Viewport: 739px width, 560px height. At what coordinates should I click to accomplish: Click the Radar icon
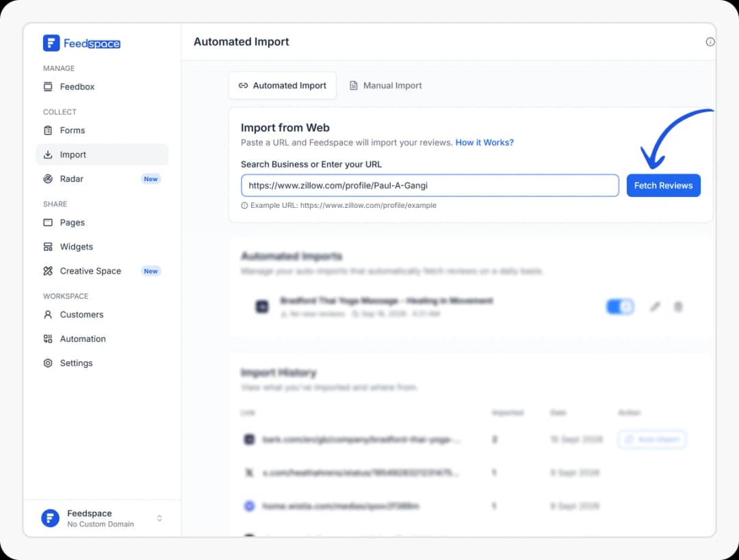point(48,179)
